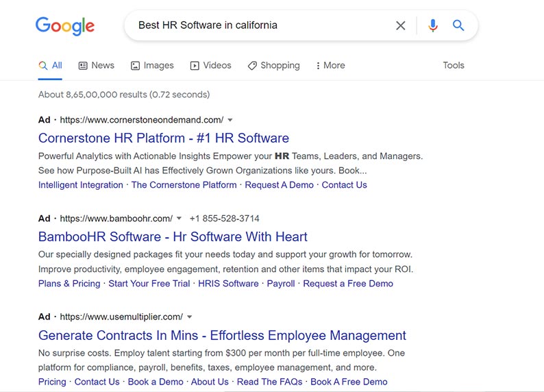Click the results count text
The height and width of the screenshot is (392, 544).
[x=124, y=95]
